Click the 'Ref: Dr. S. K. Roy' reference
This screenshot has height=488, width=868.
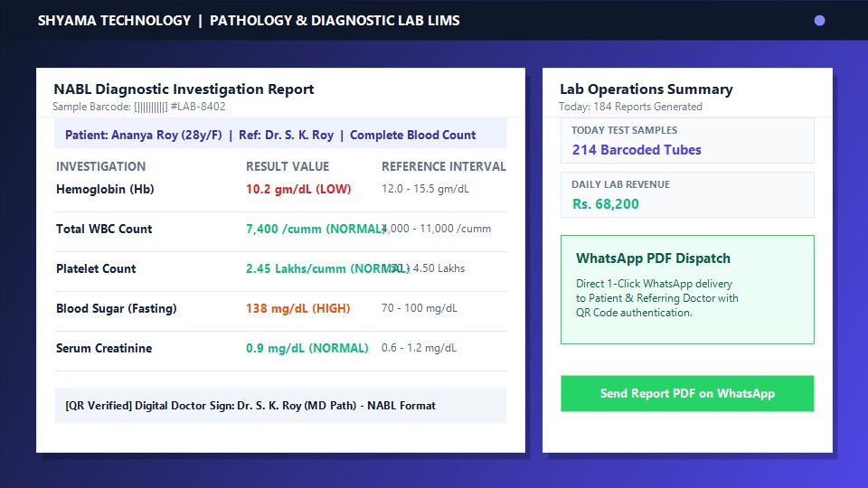pyautogui.click(x=287, y=135)
